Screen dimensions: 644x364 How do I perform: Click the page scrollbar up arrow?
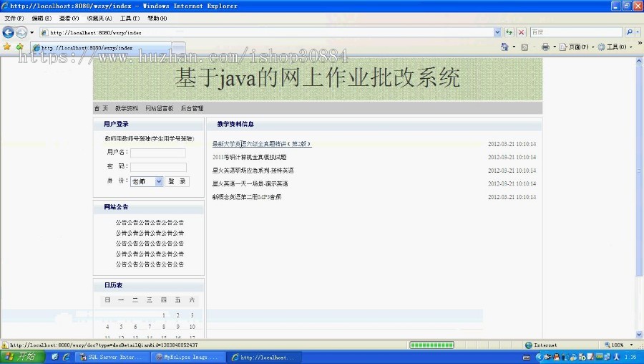point(639,62)
